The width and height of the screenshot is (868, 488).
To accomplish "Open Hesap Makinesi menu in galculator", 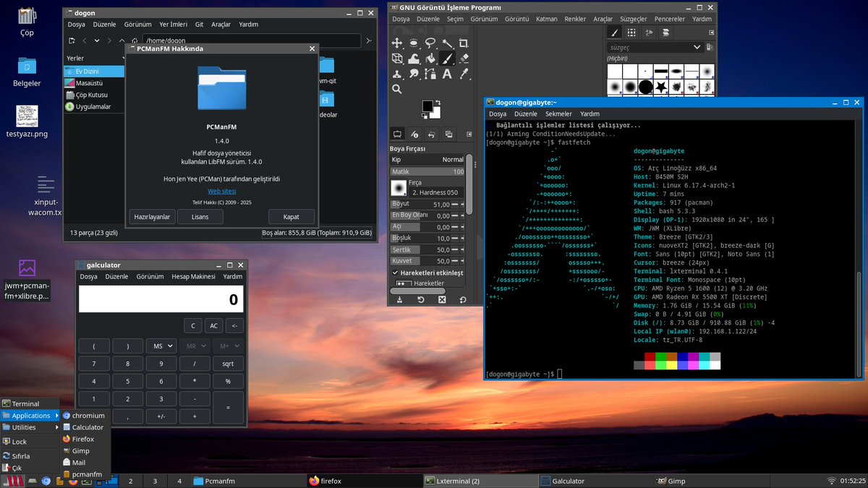I will [193, 277].
